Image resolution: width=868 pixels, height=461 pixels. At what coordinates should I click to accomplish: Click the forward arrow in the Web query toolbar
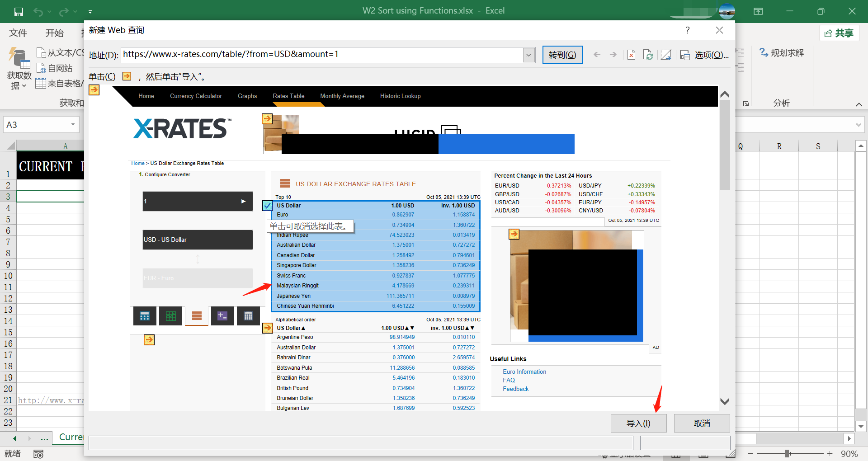tap(613, 55)
